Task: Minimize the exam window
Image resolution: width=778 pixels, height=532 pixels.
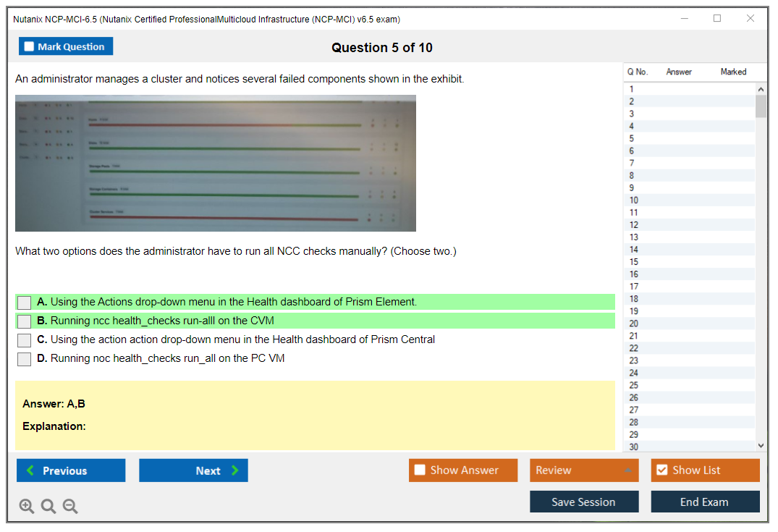Action: pyautogui.click(x=685, y=19)
